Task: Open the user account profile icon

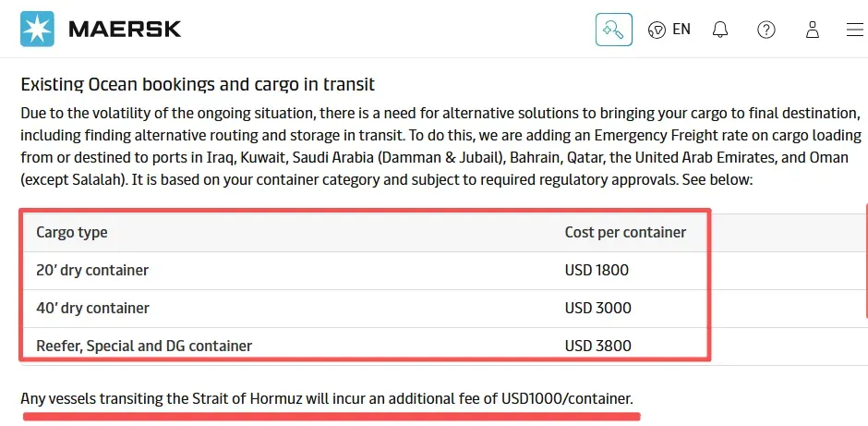Action: tap(812, 30)
